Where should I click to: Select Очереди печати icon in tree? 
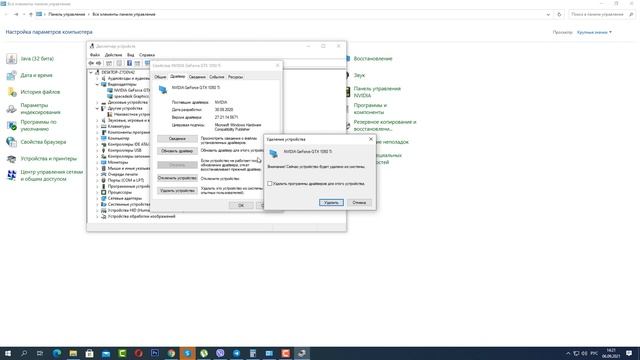[x=104, y=174]
